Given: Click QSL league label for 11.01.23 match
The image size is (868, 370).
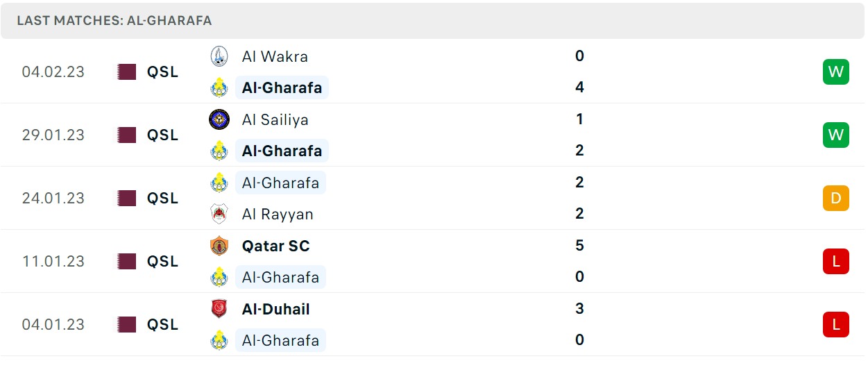Looking at the screenshot, I should pyautogui.click(x=162, y=261).
